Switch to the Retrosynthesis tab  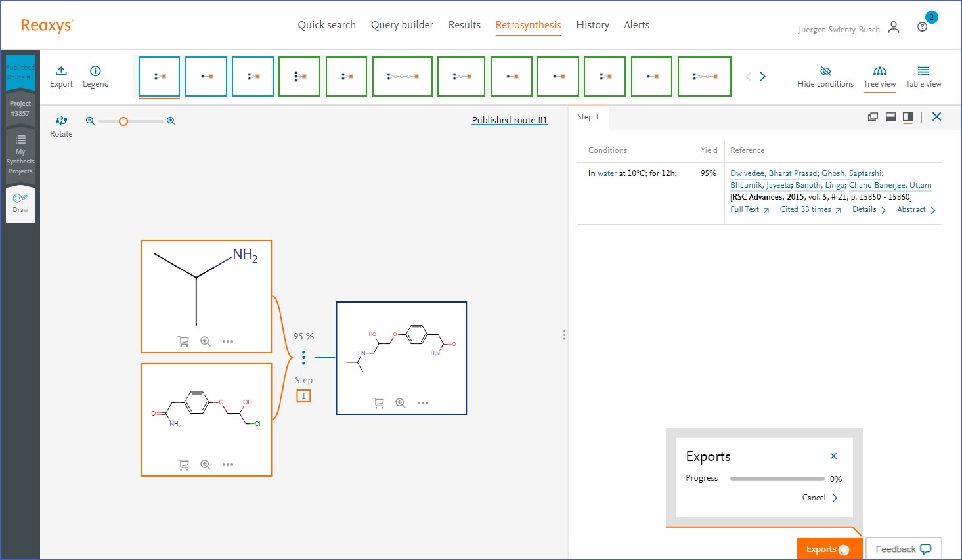coord(528,24)
